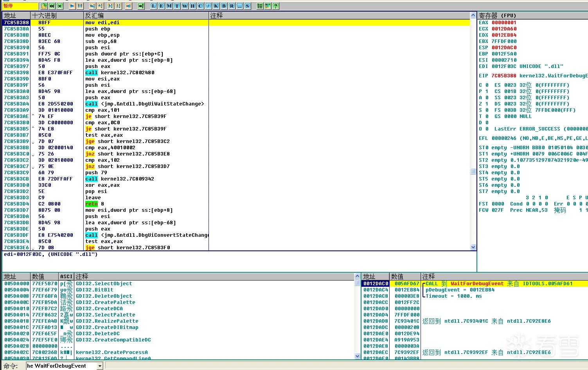The height and width of the screenshot is (370, 588).
Task: Select the EIP register value 7C85B388
Action: [x=504, y=76]
